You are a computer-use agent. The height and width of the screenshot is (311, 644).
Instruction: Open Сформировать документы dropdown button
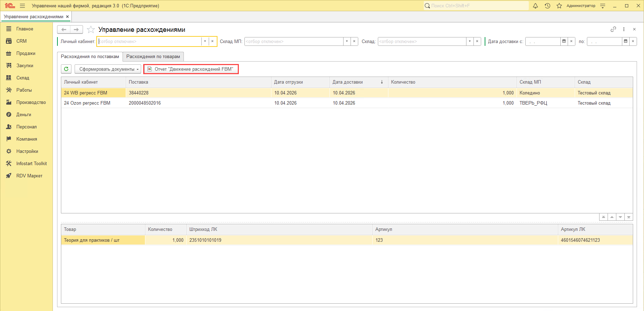click(108, 69)
